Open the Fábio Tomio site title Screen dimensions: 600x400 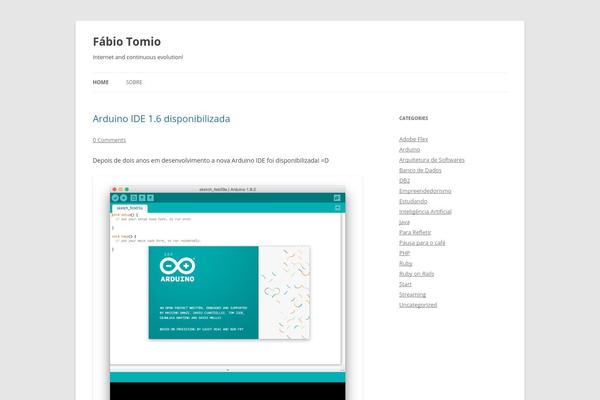coord(127,41)
